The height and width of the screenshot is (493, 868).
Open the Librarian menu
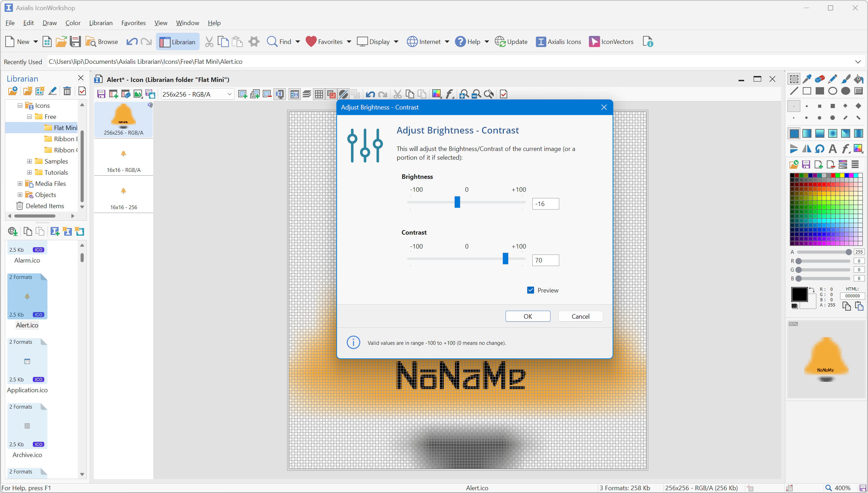click(x=100, y=23)
